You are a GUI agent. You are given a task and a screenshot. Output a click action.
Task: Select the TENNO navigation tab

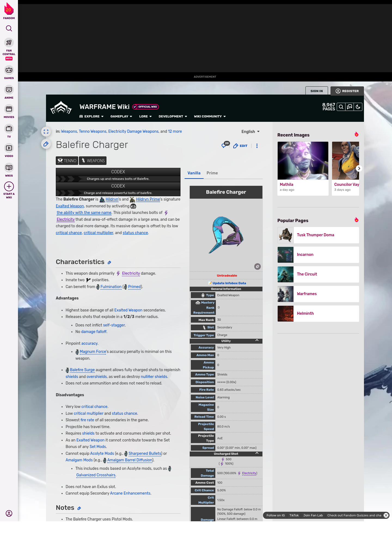67,161
